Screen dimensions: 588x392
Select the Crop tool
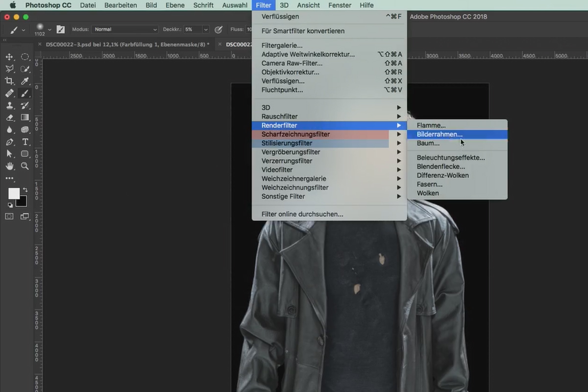tap(9, 81)
